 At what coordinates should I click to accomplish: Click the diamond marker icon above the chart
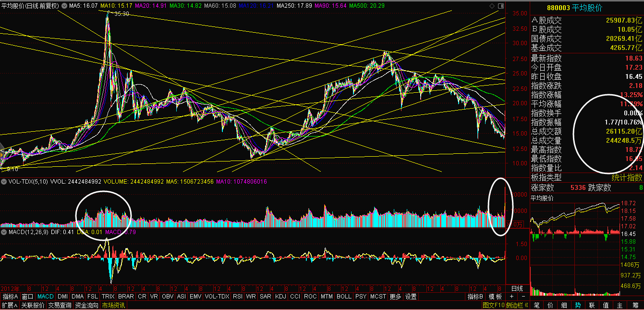(x=492, y=6)
